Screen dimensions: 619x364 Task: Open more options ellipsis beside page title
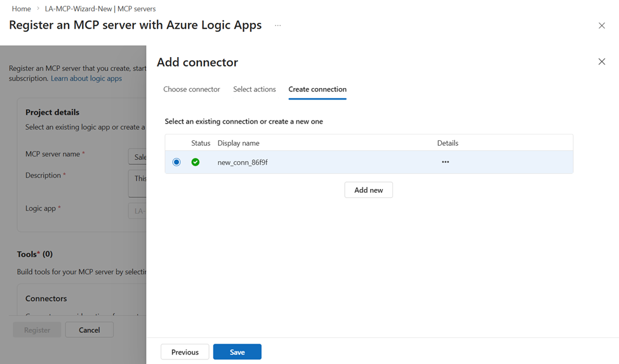277,25
